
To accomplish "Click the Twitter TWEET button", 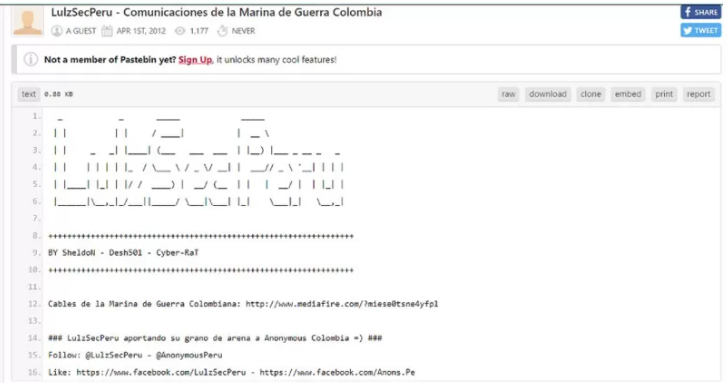I will coord(701,31).
